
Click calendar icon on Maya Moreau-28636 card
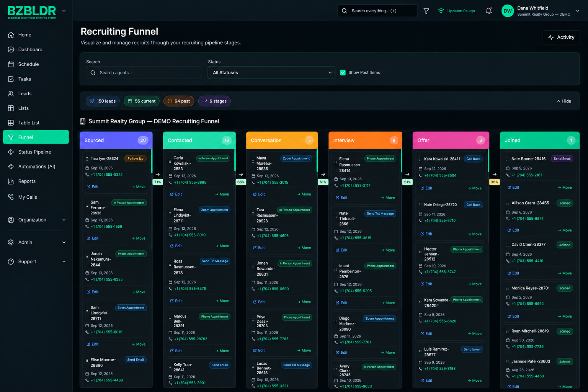click(253, 176)
